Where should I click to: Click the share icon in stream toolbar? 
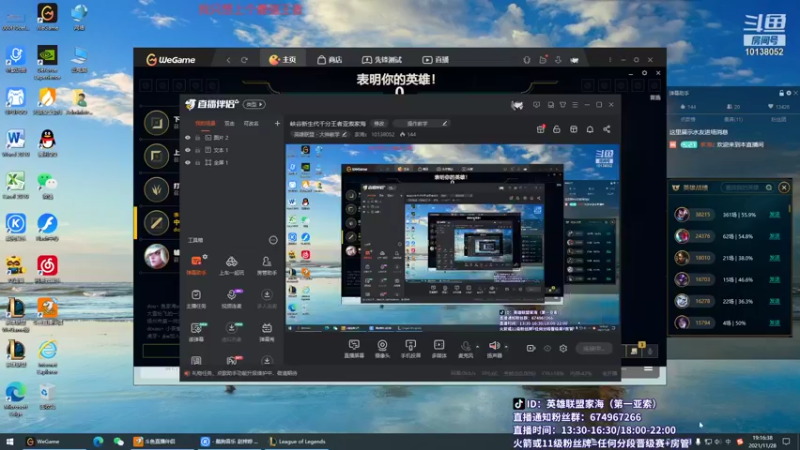[607, 129]
